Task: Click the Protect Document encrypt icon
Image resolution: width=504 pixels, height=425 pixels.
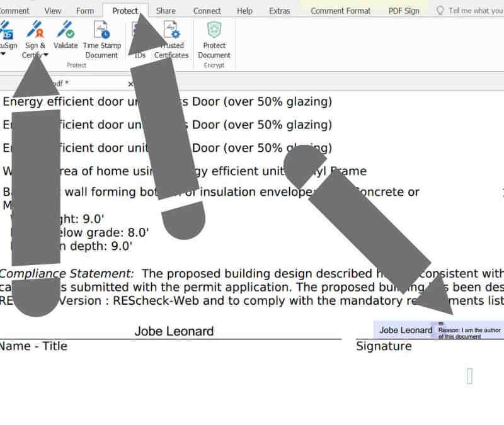Action: 214,31
